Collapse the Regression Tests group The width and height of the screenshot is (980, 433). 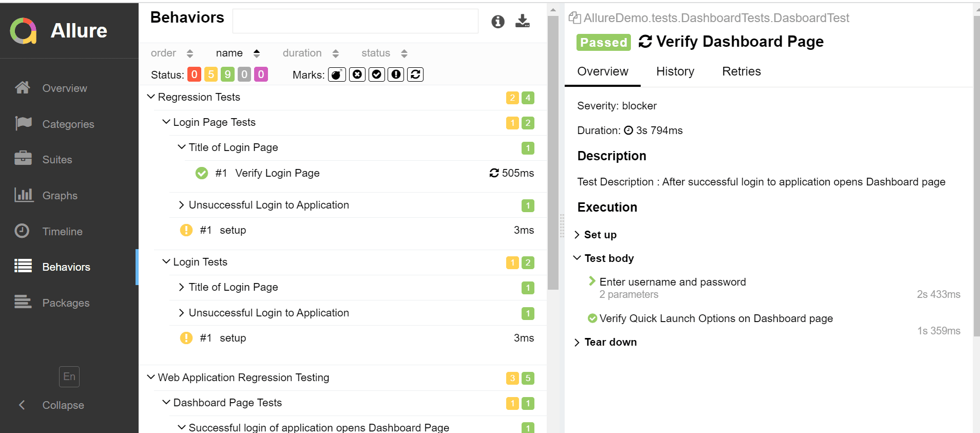click(x=151, y=97)
